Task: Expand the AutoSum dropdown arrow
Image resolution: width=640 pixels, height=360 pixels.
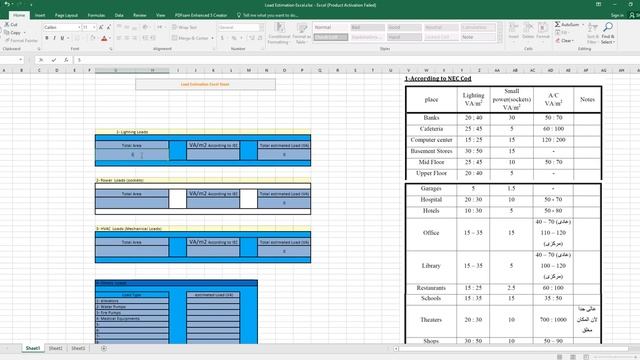Action: tap(582, 25)
